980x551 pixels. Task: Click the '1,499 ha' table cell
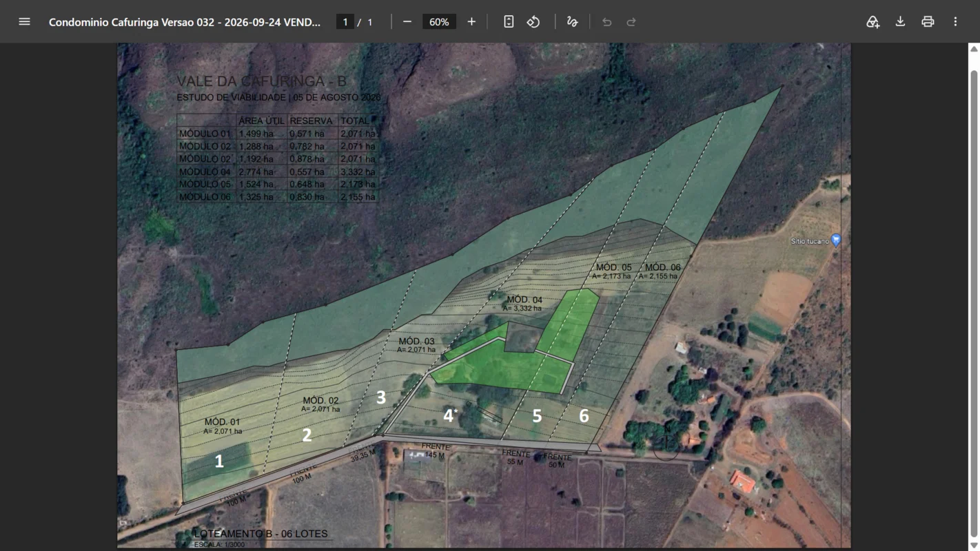256,134
